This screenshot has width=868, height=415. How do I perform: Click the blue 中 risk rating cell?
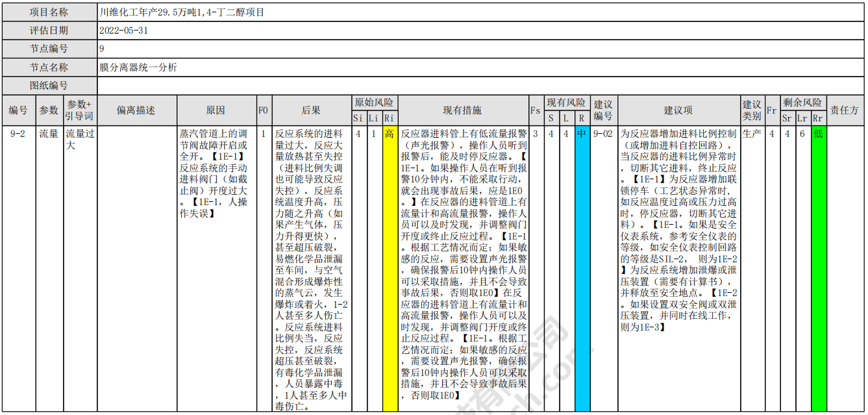click(x=582, y=269)
